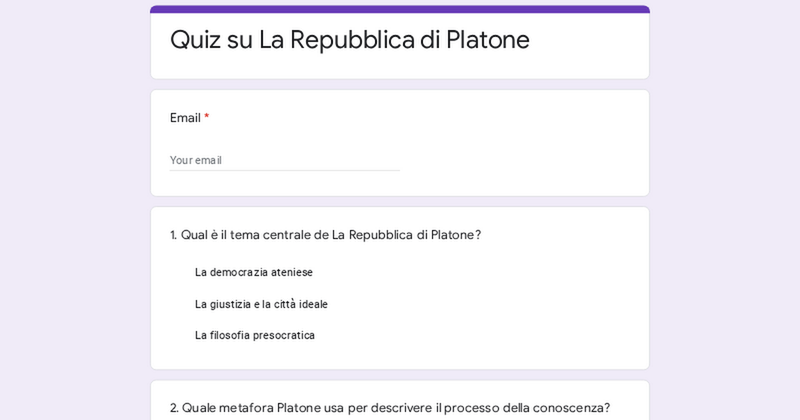Click the word "ideale" in the second option
This screenshot has height=420, width=800.
pos(313,304)
